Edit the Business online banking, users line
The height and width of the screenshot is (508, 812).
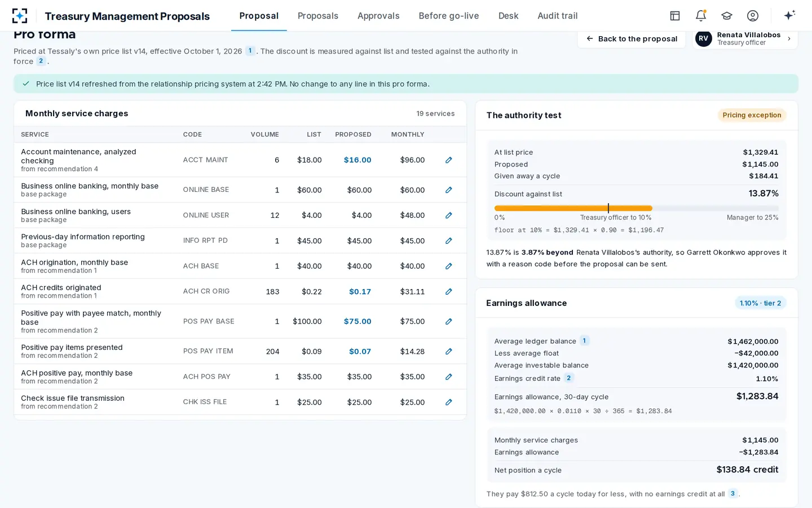pyautogui.click(x=449, y=216)
